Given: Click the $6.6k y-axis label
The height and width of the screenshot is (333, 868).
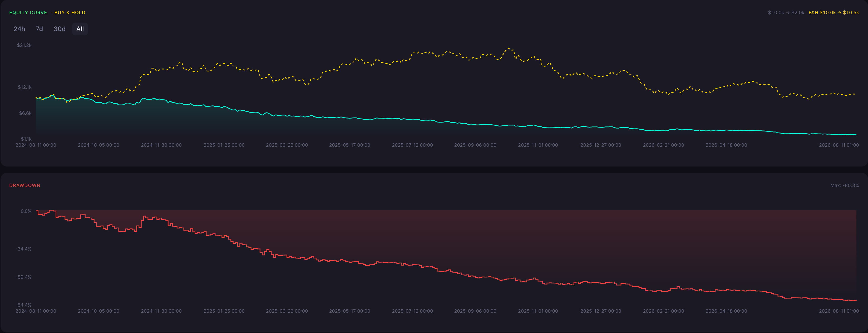Looking at the screenshot, I should pos(25,113).
